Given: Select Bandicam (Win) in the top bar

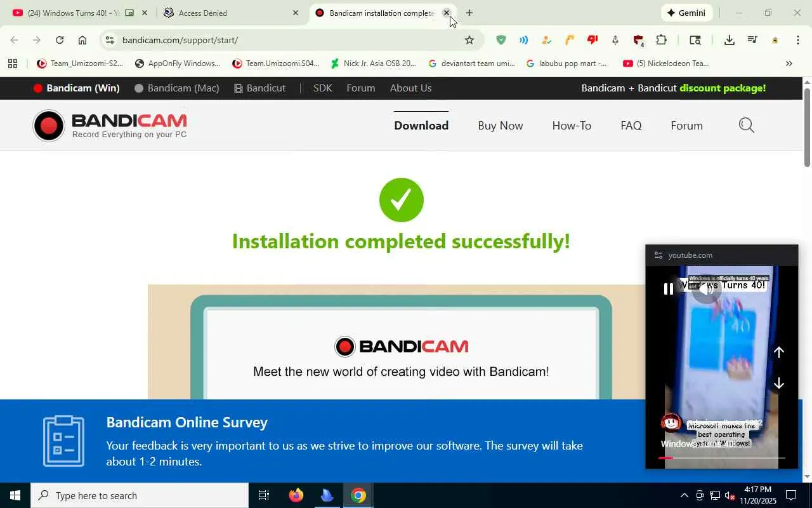Looking at the screenshot, I should pyautogui.click(x=76, y=88).
